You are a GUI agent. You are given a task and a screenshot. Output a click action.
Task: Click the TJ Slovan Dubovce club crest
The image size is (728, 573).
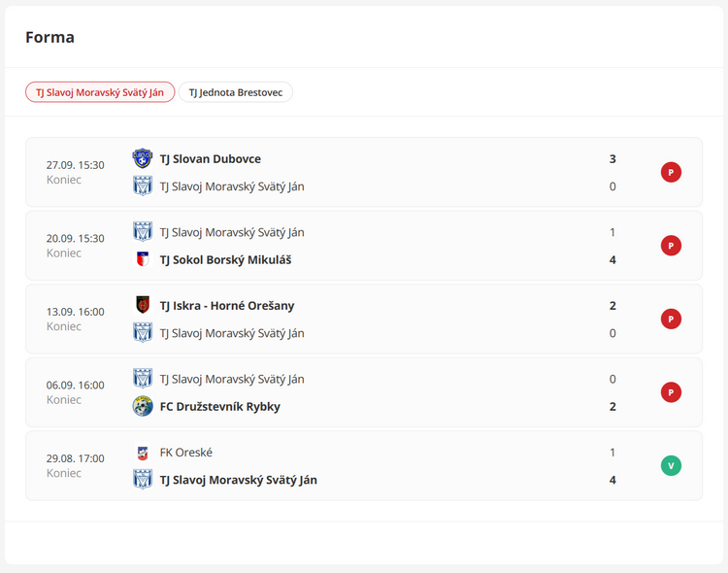pyautogui.click(x=143, y=158)
